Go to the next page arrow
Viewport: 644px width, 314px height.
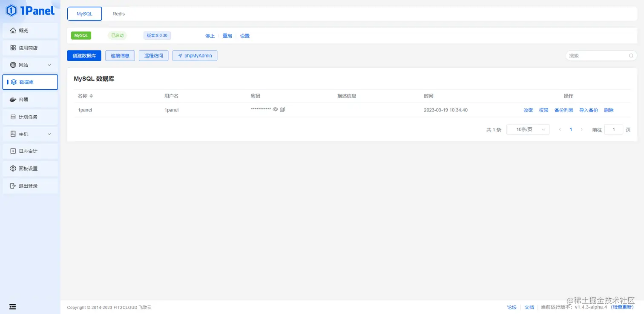[582, 129]
